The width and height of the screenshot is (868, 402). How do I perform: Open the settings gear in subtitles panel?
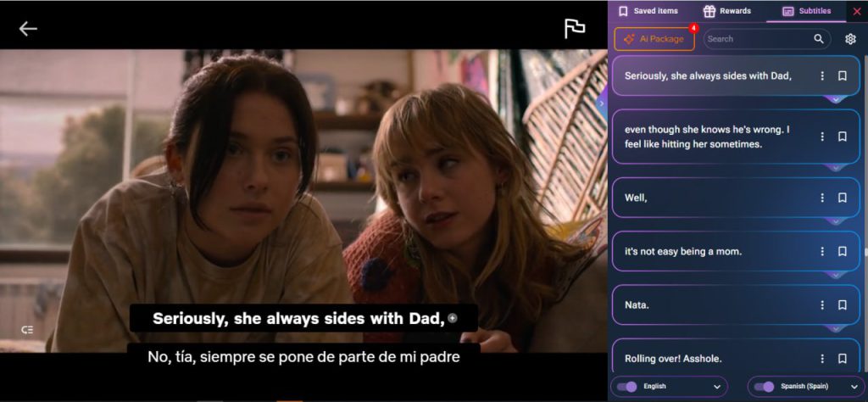(x=850, y=39)
